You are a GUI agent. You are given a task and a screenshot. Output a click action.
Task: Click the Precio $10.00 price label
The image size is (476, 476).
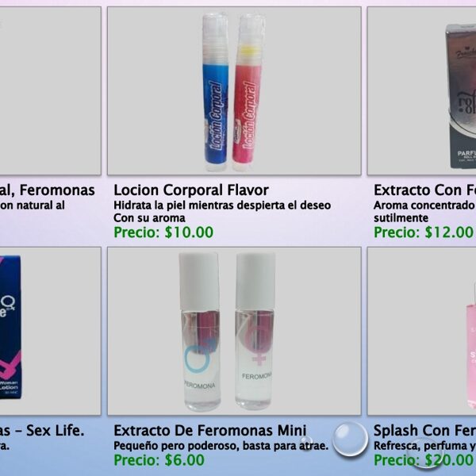click(x=163, y=232)
